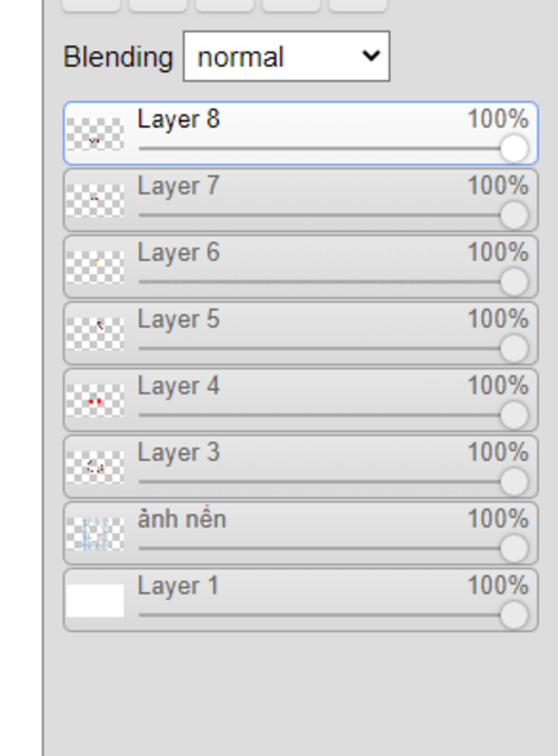Click the Layer 4 opacity slider handle

(x=514, y=415)
